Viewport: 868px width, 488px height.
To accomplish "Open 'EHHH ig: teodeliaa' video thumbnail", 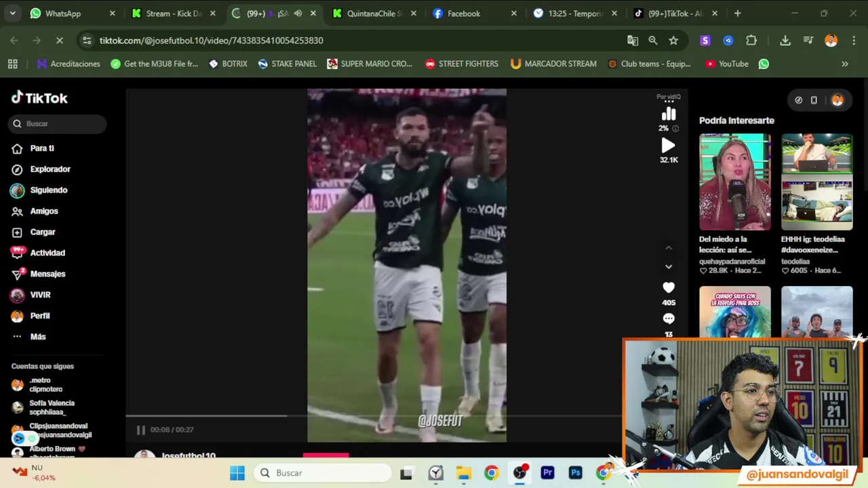I will click(817, 182).
